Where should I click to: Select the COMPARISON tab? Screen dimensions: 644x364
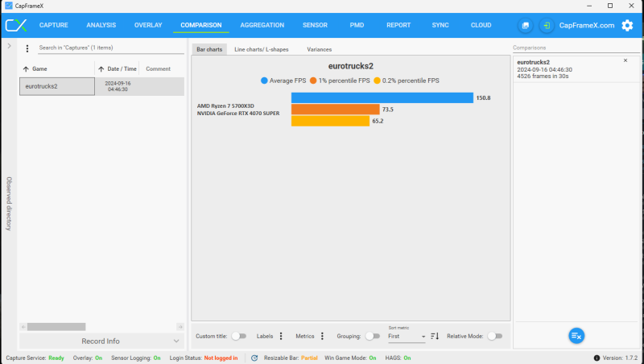(200, 25)
